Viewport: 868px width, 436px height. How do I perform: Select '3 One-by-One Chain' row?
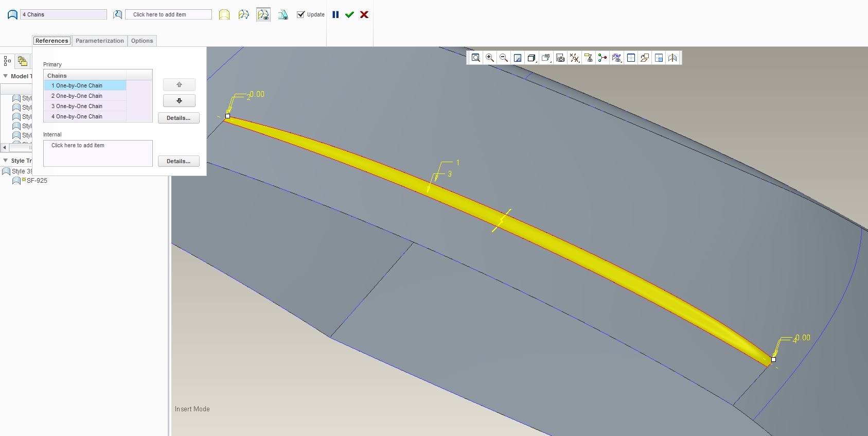click(85, 106)
